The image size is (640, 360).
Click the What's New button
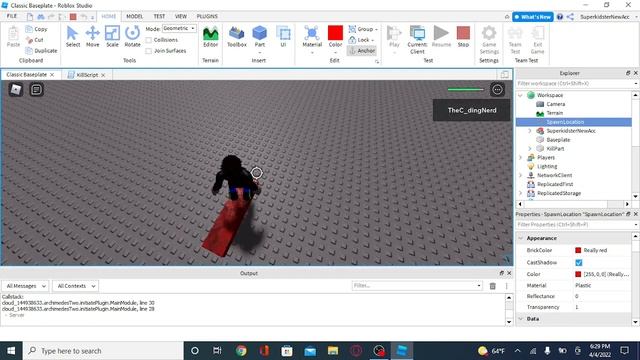coord(533,17)
